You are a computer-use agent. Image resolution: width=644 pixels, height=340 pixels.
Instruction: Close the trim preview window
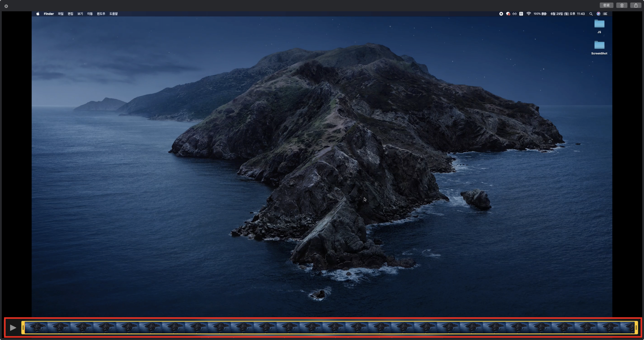tap(6, 6)
